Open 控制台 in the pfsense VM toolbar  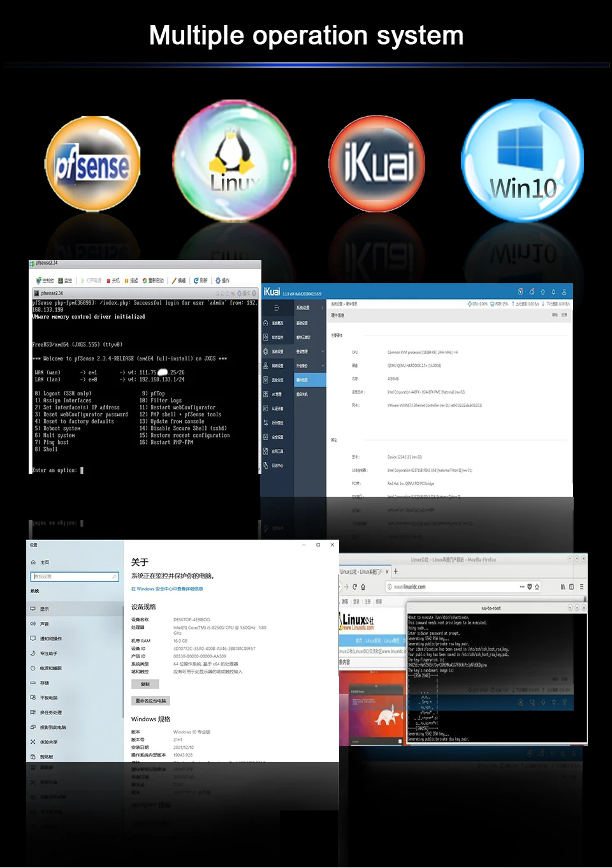(x=45, y=281)
